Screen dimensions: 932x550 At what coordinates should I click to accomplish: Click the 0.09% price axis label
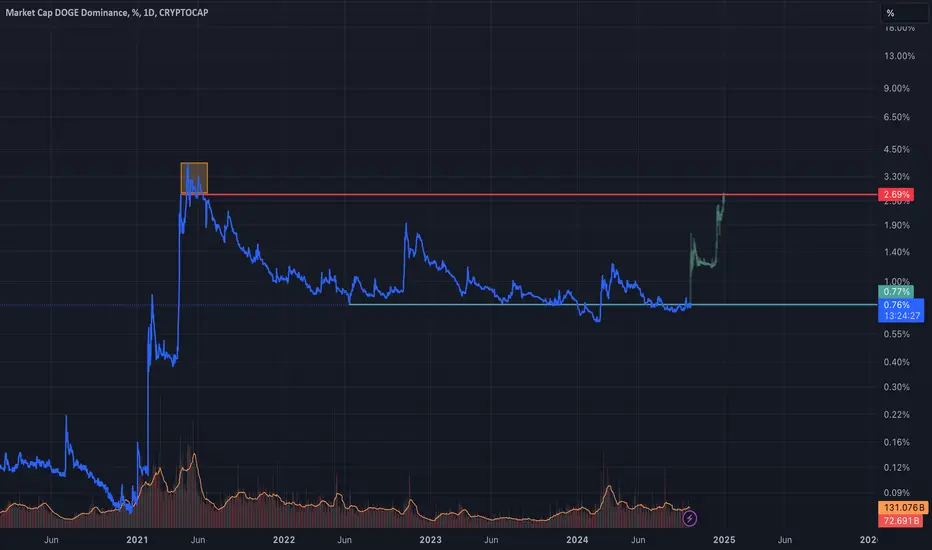(896, 493)
